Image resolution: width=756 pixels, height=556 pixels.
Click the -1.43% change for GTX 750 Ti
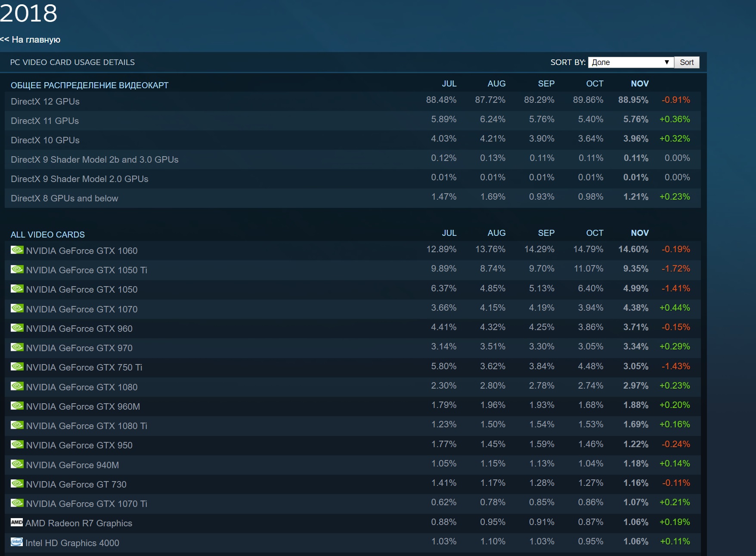[676, 366]
